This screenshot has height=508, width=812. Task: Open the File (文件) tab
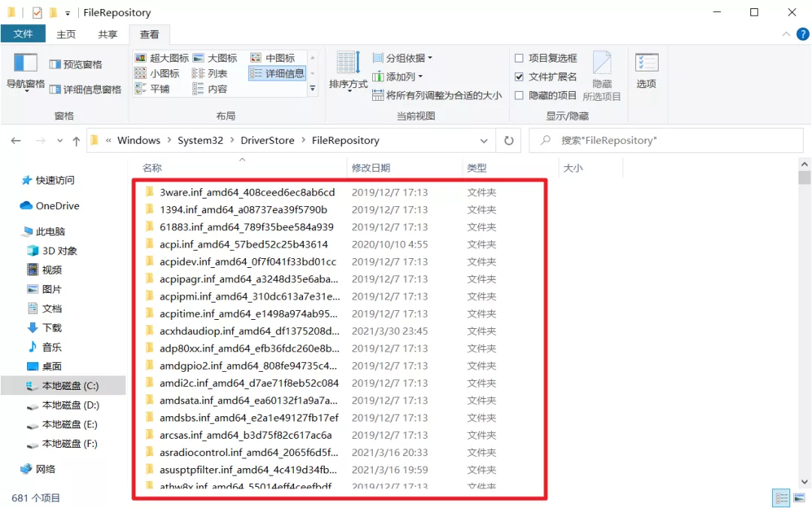[23, 34]
